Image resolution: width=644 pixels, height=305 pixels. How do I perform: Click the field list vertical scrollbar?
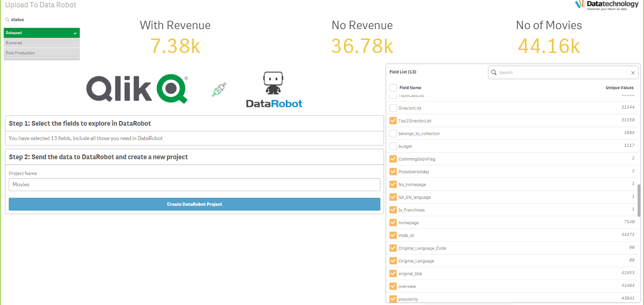639,200
